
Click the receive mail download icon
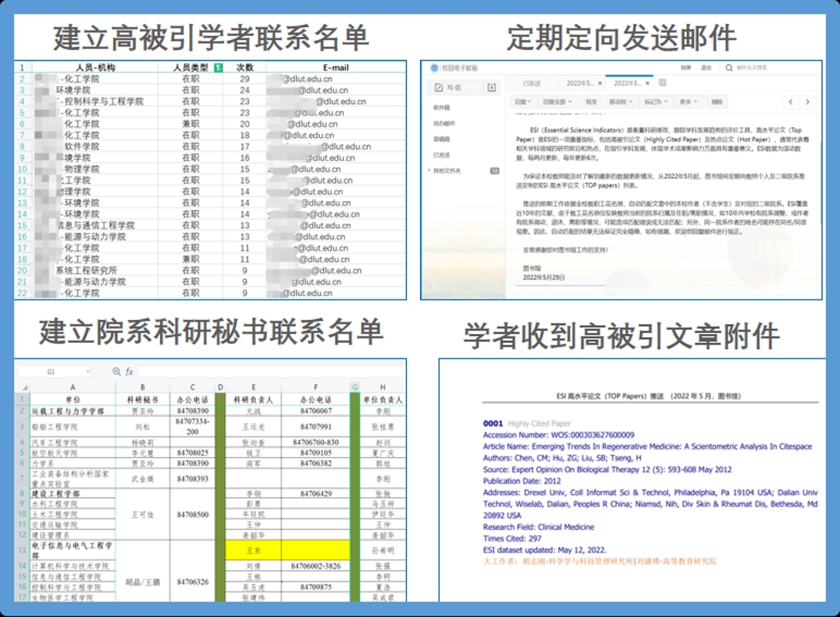(491, 87)
